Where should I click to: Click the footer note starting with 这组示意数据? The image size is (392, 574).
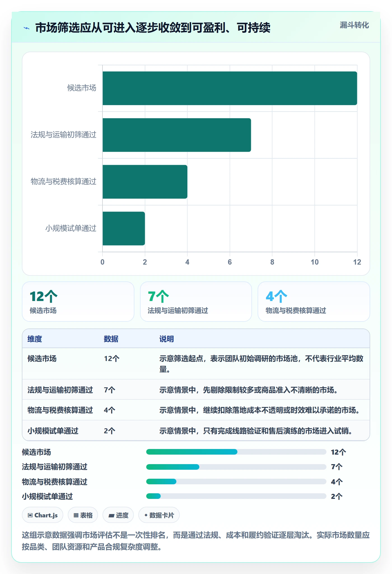(x=196, y=541)
